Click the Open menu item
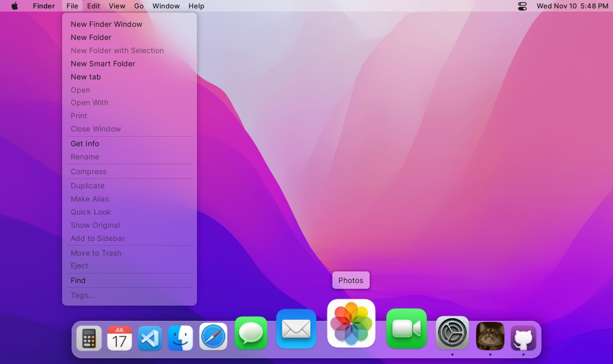Image resolution: width=613 pixels, height=364 pixels. coord(130,90)
